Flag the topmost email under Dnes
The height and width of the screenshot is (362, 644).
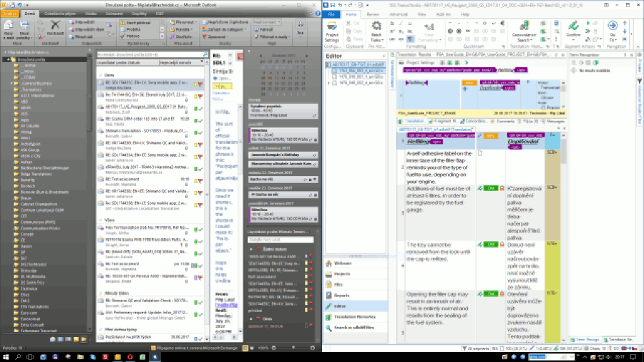(x=201, y=85)
